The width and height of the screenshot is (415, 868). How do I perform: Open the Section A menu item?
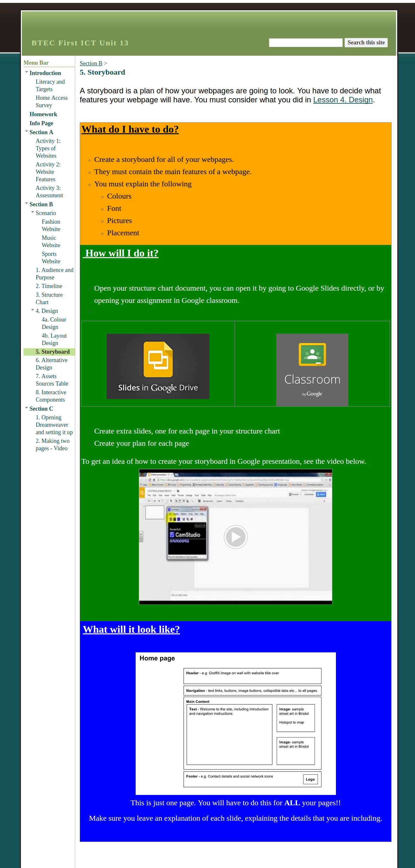[x=41, y=132]
